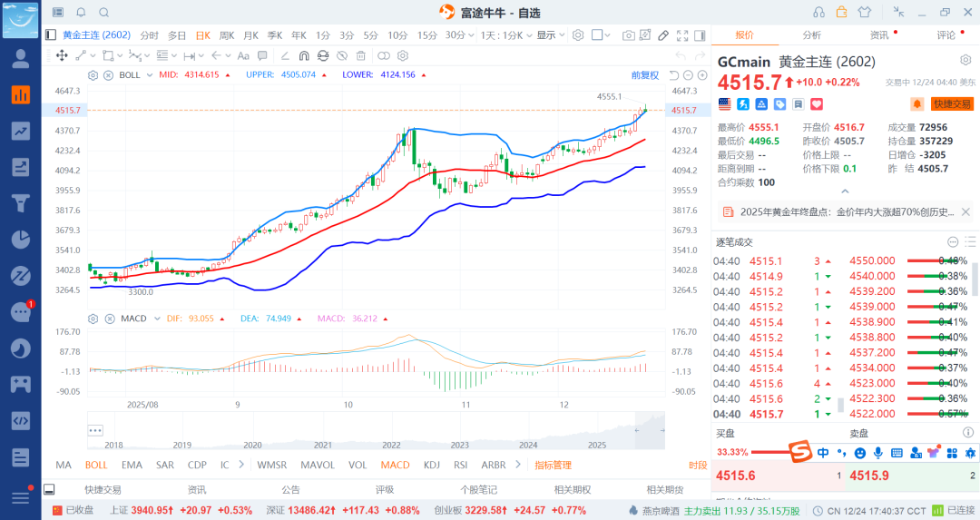Switch to the 评论 tab
980x520 pixels.
tap(946, 35)
